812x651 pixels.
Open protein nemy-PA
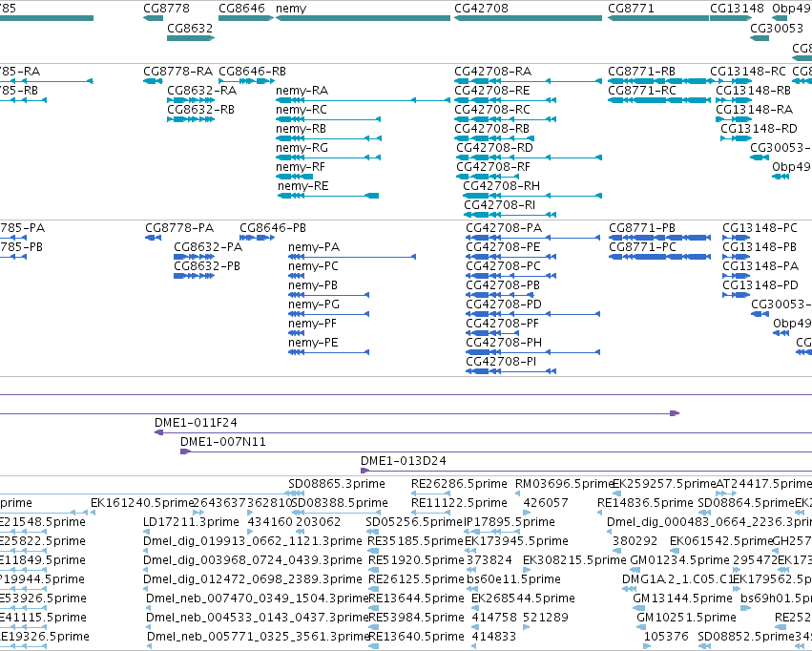(x=314, y=247)
